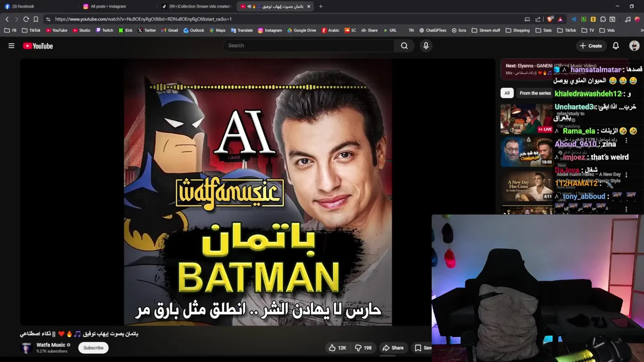Go to the YouTube home logo
644x362 pixels.
tap(38, 46)
